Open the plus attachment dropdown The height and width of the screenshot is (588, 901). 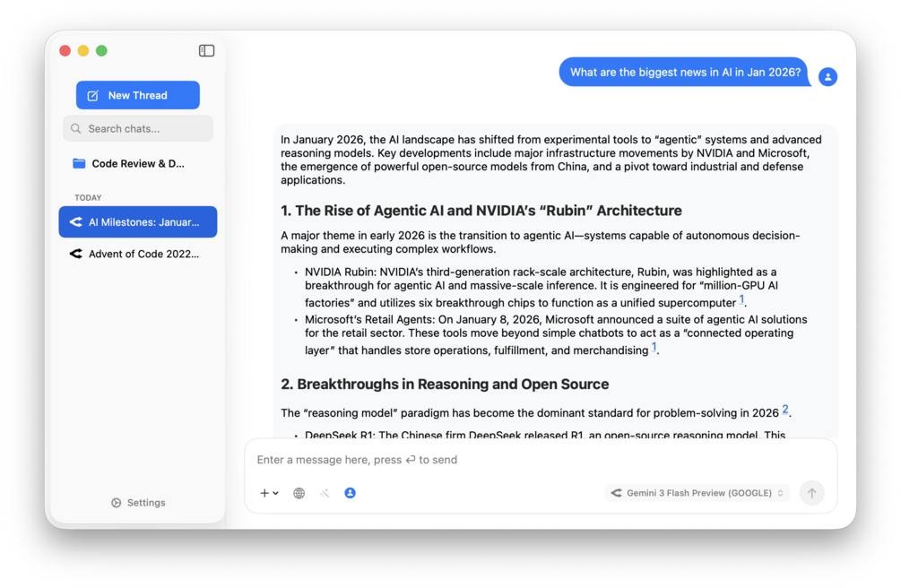(x=269, y=493)
